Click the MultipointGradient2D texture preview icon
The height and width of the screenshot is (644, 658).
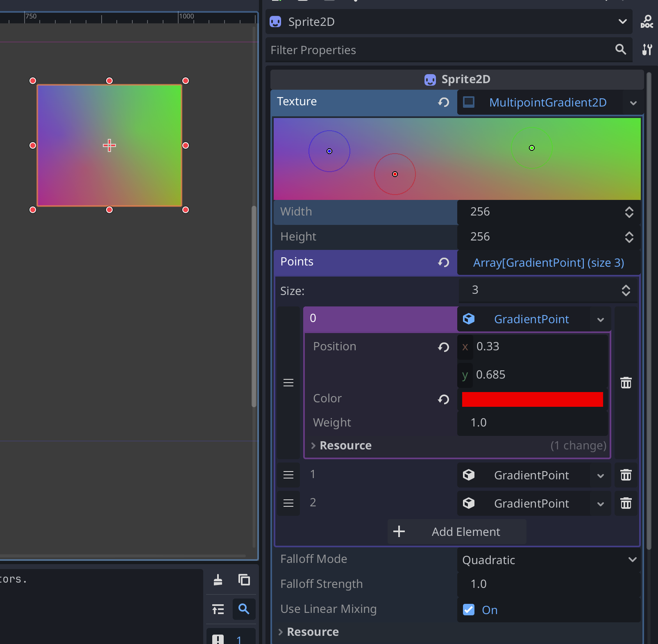469,102
